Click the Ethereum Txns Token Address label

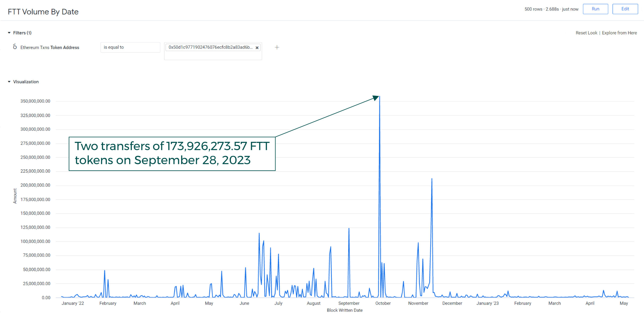pyautogui.click(x=50, y=48)
